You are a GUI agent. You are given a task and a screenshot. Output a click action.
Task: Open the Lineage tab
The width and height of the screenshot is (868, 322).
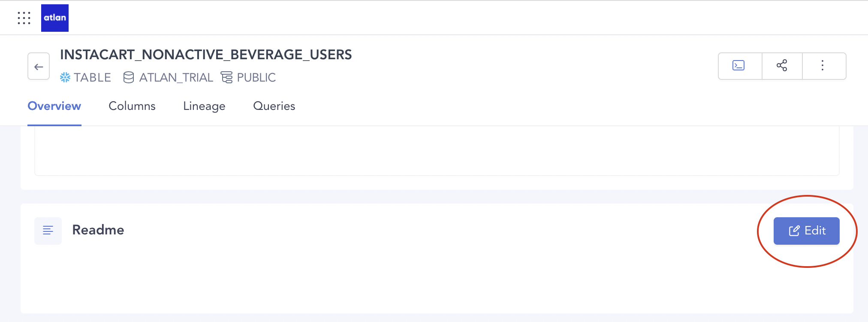tap(204, 106)
